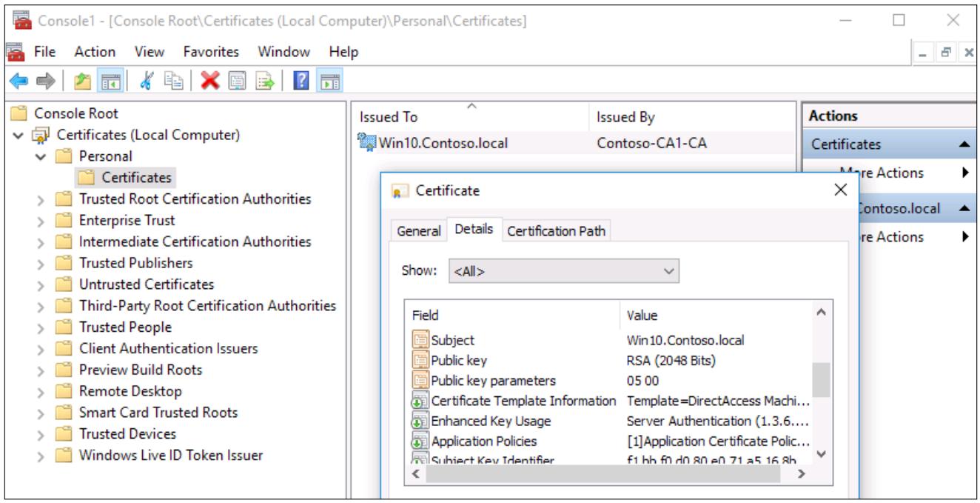
Task: Click the Trusted Publishers folder icon
Action: point(64,263)
